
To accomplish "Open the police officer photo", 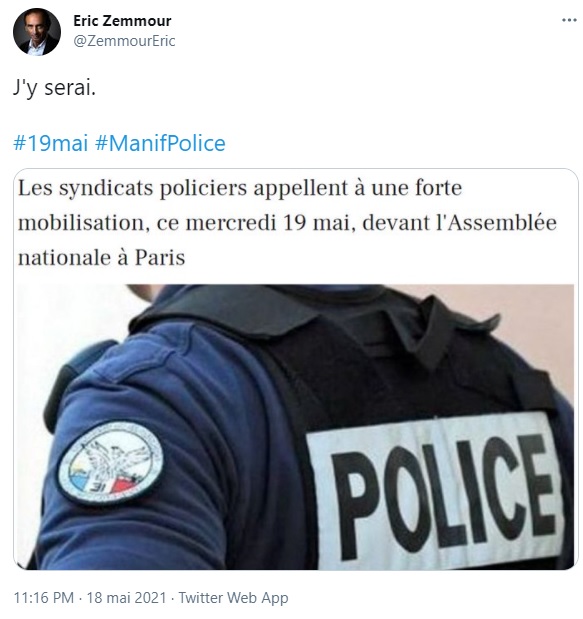I will click(x=296, y=427).
